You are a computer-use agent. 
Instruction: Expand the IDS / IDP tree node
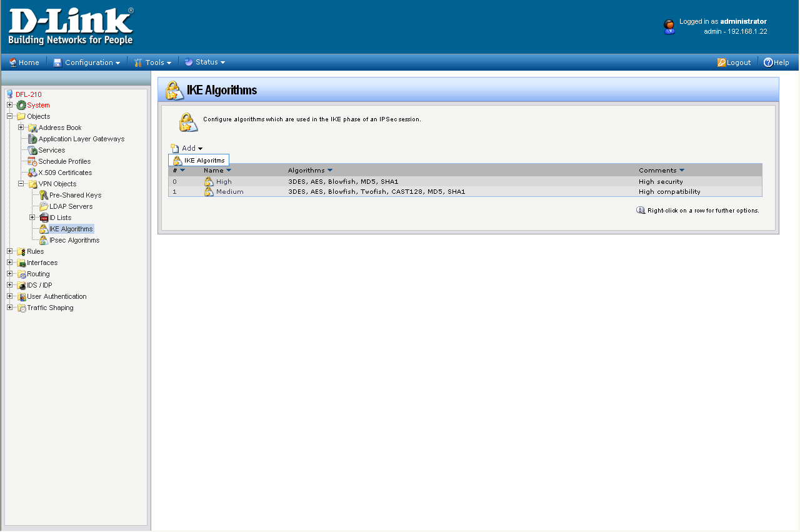click(x=10, y=285)
